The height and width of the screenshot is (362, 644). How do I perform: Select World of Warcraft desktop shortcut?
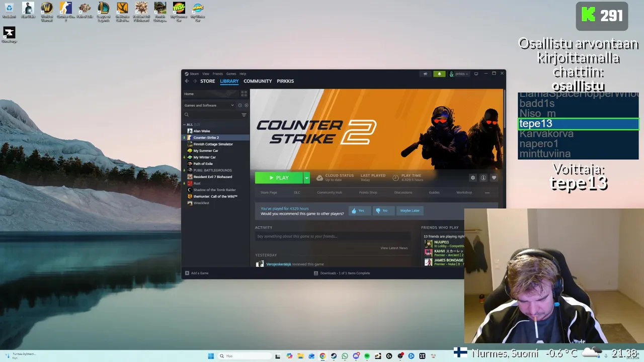coord(47,12)
